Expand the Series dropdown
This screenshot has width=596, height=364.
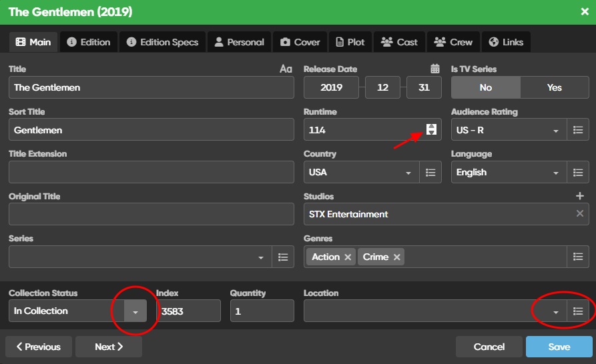261,257
